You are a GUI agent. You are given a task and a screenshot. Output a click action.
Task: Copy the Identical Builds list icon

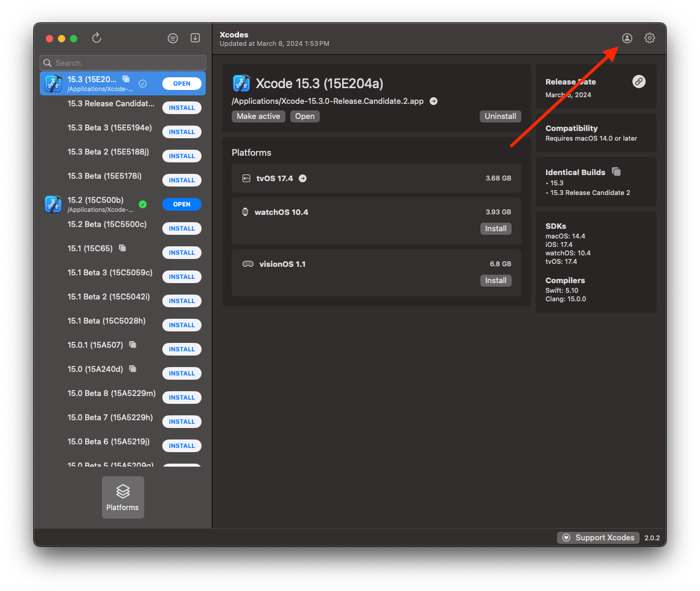pos(616,172)
